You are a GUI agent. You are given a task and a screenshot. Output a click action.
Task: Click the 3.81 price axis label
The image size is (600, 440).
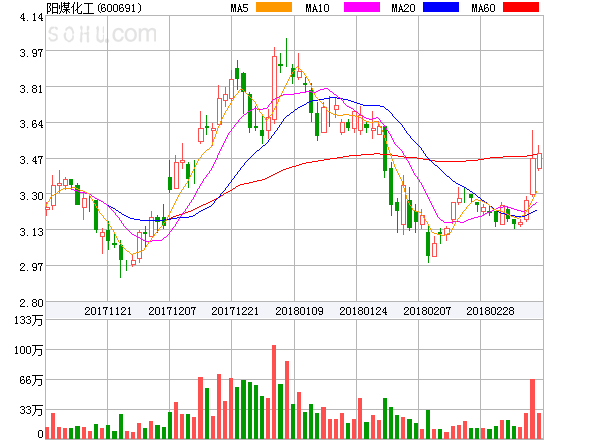point(31,89)
